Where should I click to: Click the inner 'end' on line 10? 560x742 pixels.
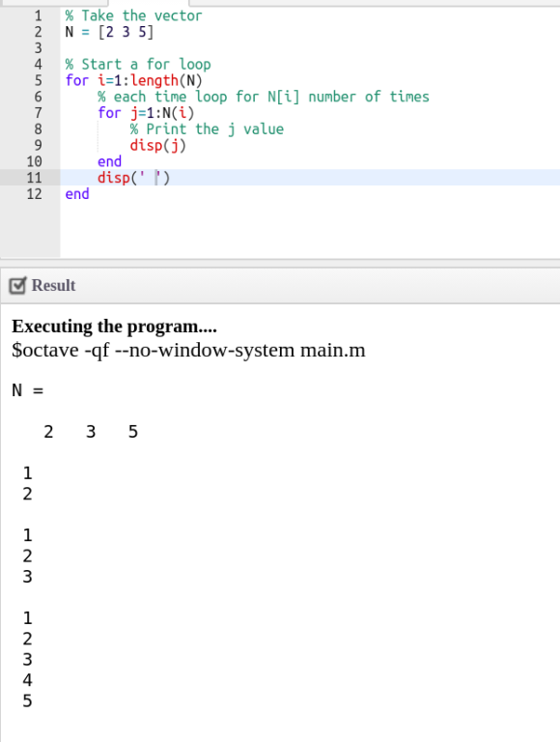click(109, 161)
